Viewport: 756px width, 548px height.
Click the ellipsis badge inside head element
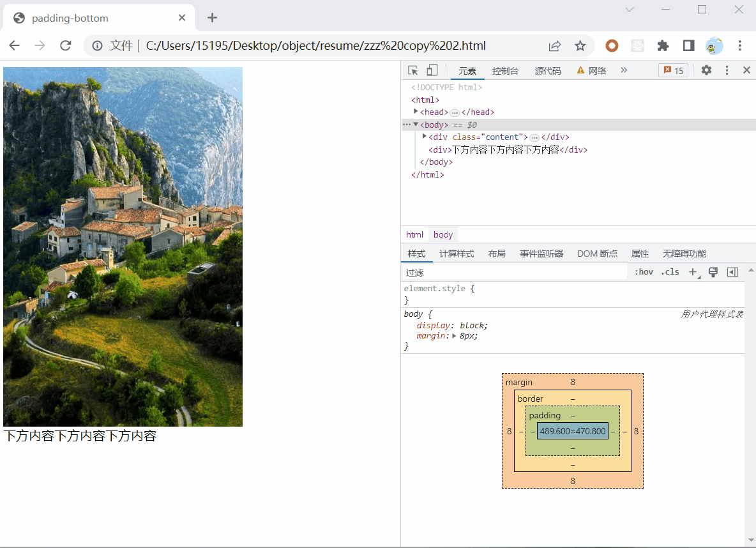455,112
